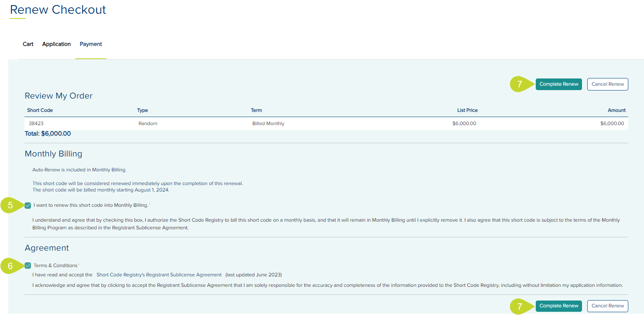
Task: Click the top step 7 callout marker
Action: point(520,84)
